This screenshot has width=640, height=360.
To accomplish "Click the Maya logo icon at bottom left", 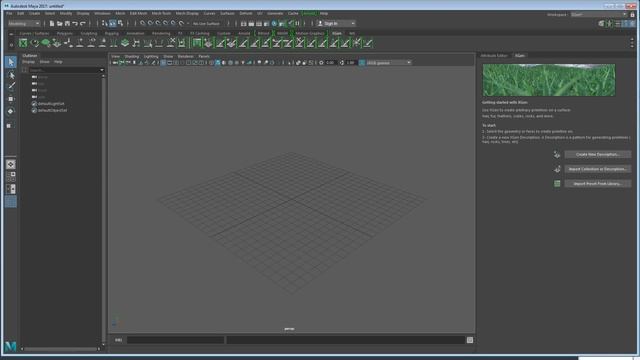I will tap(11, 347).
